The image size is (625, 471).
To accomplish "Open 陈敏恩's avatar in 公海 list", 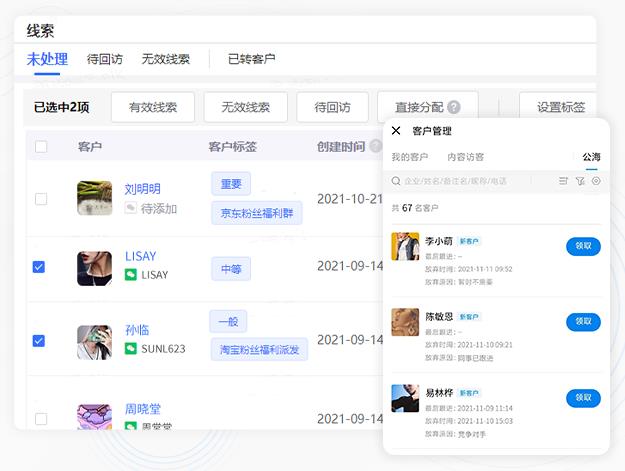I will [x=405, y=322].
